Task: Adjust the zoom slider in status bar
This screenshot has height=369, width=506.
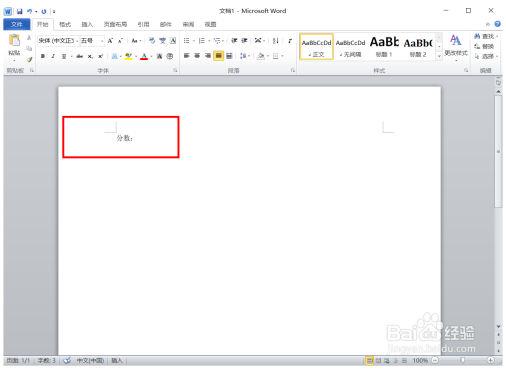Action: (463, 360)
